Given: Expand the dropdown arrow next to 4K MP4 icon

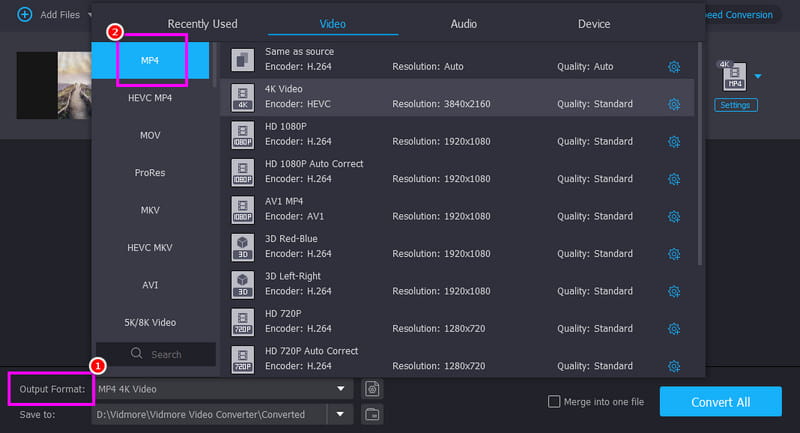Looking at the screenshot, I should click(x=758, y=77).
